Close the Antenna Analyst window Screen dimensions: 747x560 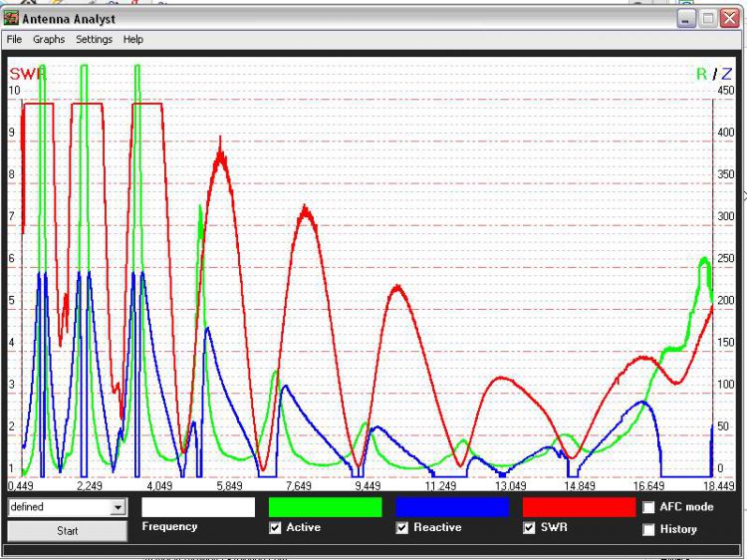pyautogui.click(x=730, y=19)
